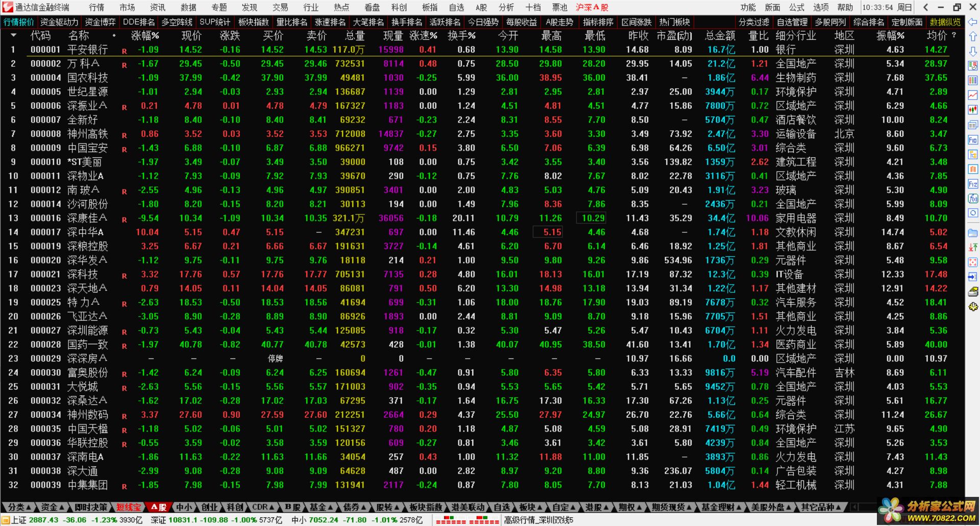Click the circle O icon in sidebar
Screen dimensions: 980x526
tap(973, 213)
